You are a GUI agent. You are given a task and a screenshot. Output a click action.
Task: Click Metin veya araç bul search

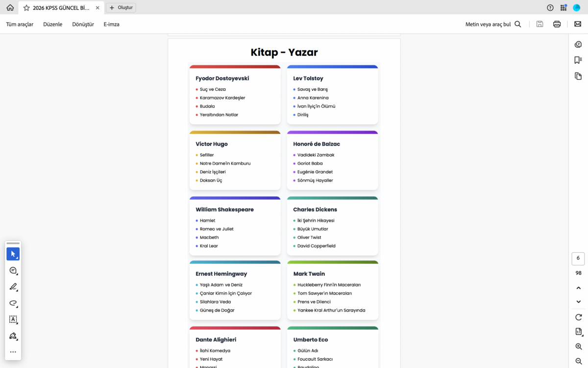488,24
